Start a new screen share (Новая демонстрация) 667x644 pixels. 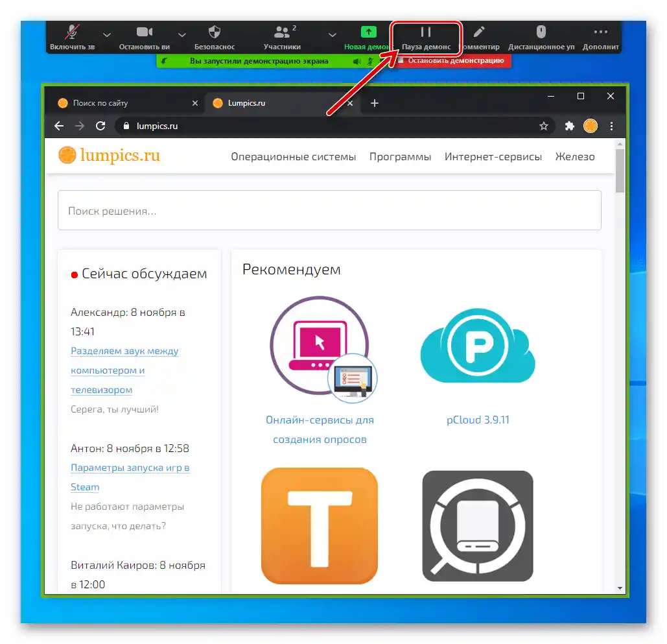pos(368,32)
